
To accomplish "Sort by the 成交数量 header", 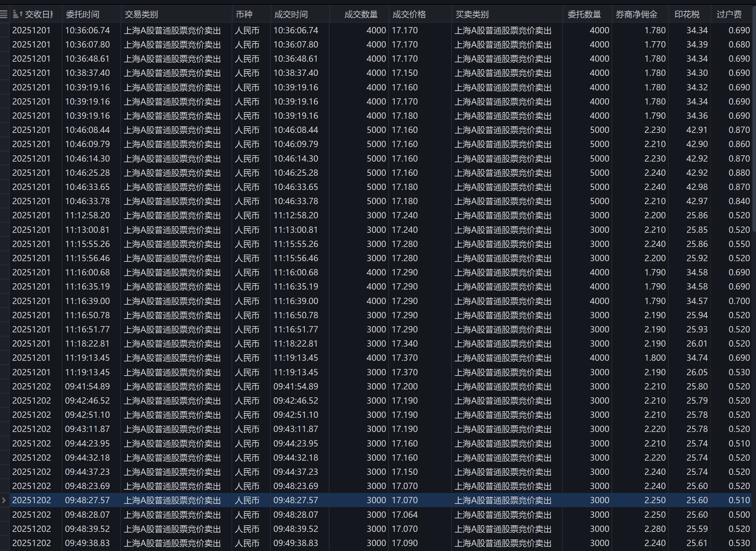I will (x=361, y=14).
